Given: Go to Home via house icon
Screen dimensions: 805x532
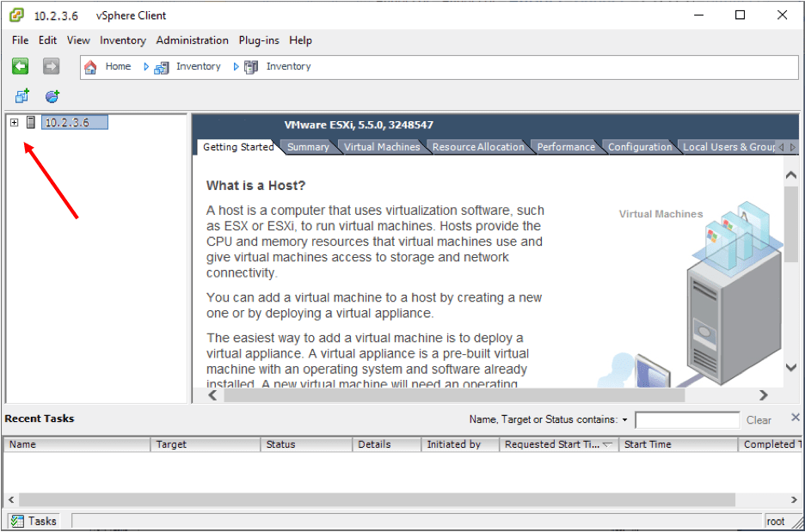Looking at the screenshot, I should [x=90, y=67].
